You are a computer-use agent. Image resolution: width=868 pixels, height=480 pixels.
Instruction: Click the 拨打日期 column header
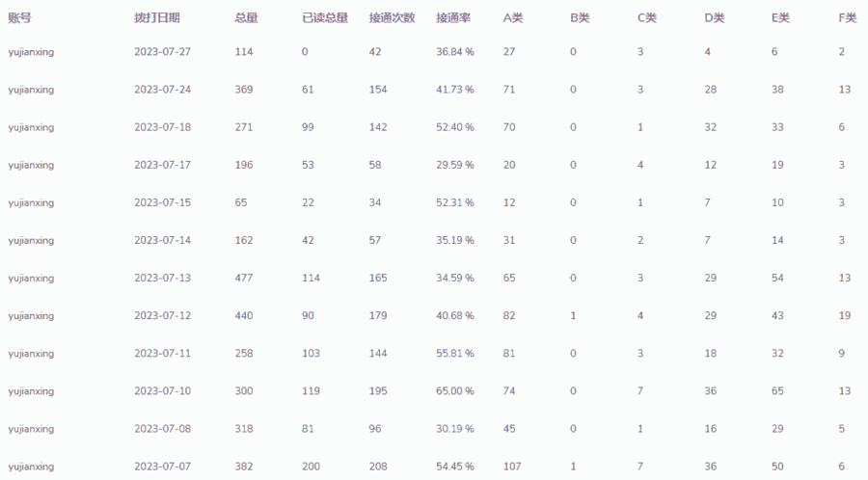coord(157,17)
